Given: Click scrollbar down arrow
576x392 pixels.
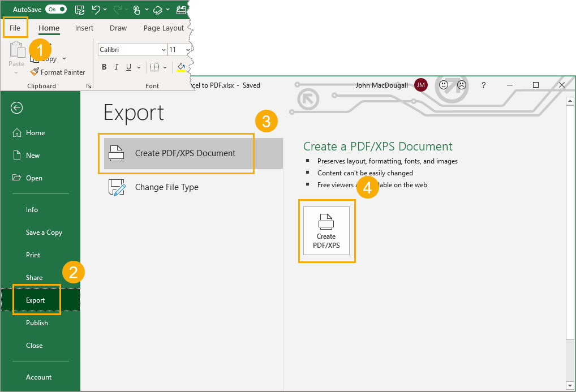Looking at the screenshot, I should point(570,386).
